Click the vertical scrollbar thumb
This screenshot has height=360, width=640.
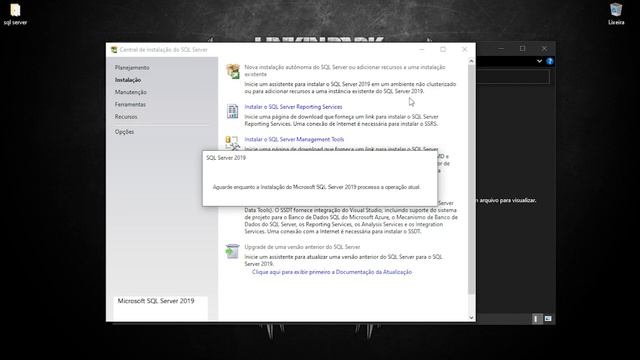[471, 180]
